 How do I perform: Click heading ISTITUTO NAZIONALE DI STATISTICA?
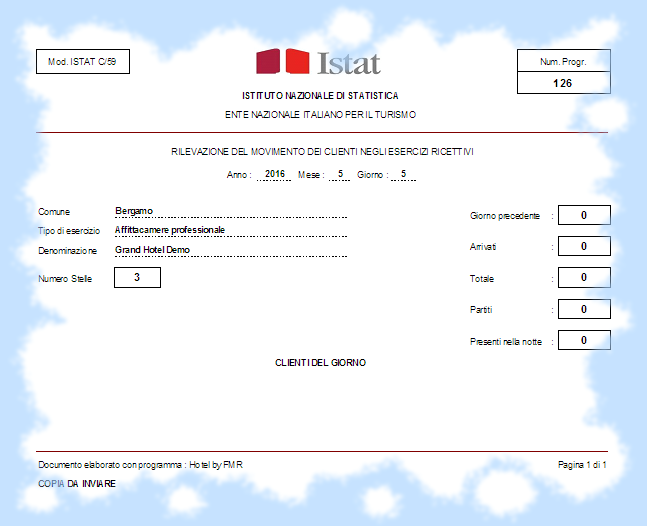click(x=320, y=96)
